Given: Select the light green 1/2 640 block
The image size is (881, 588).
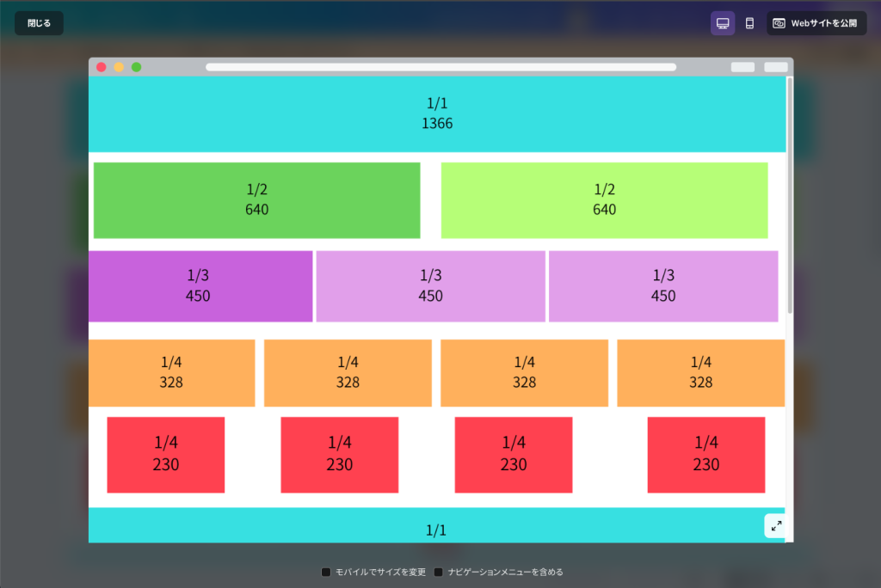Looking at the screenshot, I should coord(604,199).
